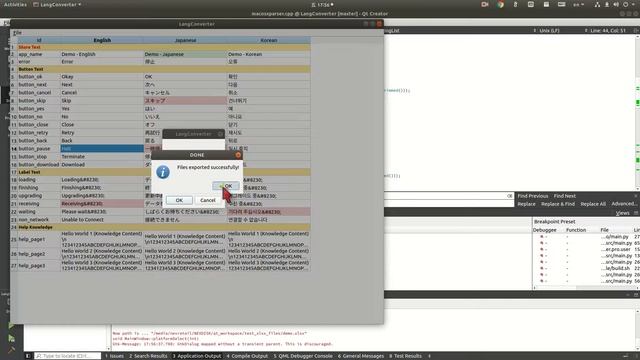The image size is (640, 360).
Task: Close the find toolbar in Qt Creator
Action: (x=637, y=196)
